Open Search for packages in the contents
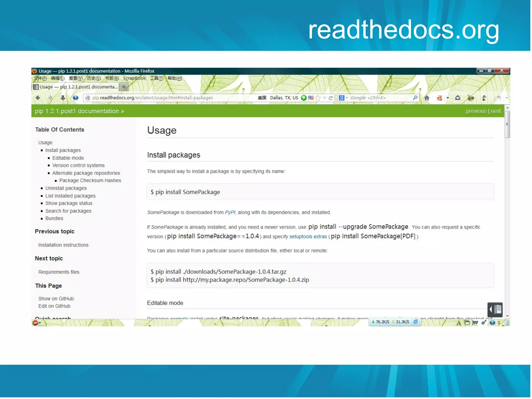Image resolution: width=532 pixels, height=399 pixels. click(x=68, y=211)
